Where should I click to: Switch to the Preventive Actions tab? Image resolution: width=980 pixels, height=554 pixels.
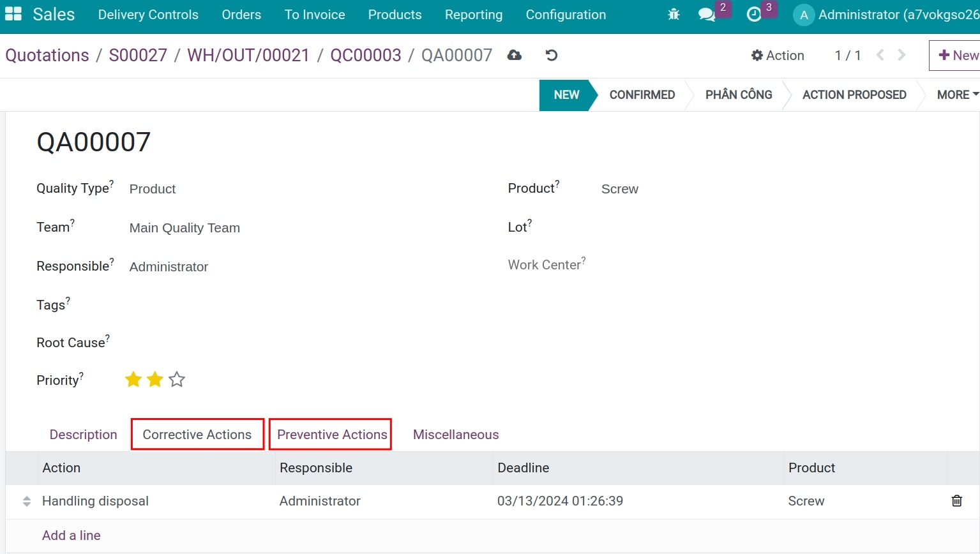pos(330,434)
